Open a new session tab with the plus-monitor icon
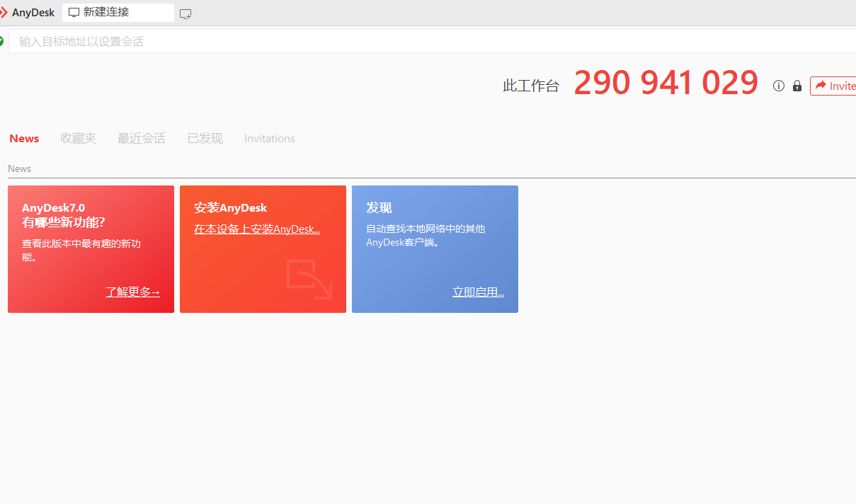The image size is (856, 504). (x=186, y=13)
